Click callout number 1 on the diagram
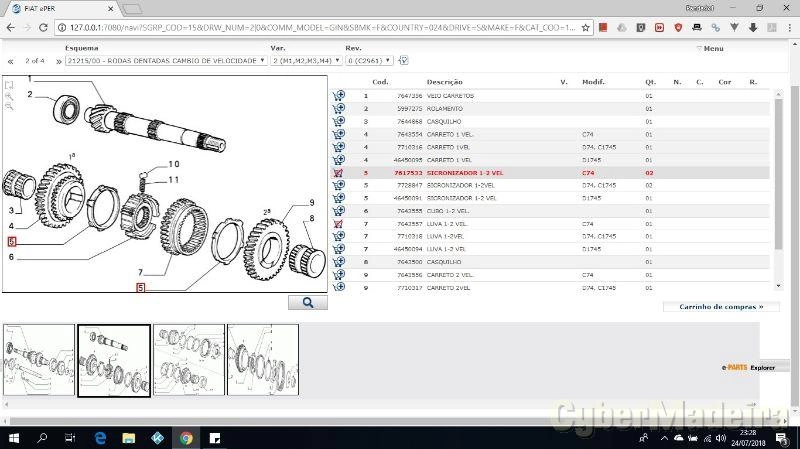 click(30, 79)
